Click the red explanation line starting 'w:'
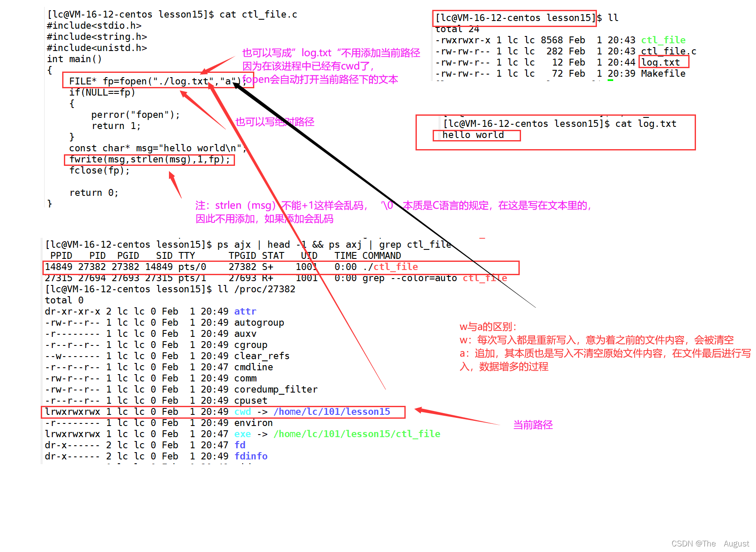The image size is (756, 552). point(596,340)
